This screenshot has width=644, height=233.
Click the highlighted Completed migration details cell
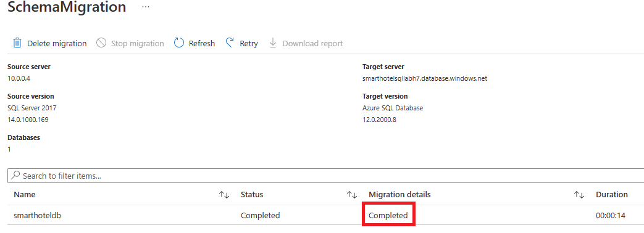(388, 215)
